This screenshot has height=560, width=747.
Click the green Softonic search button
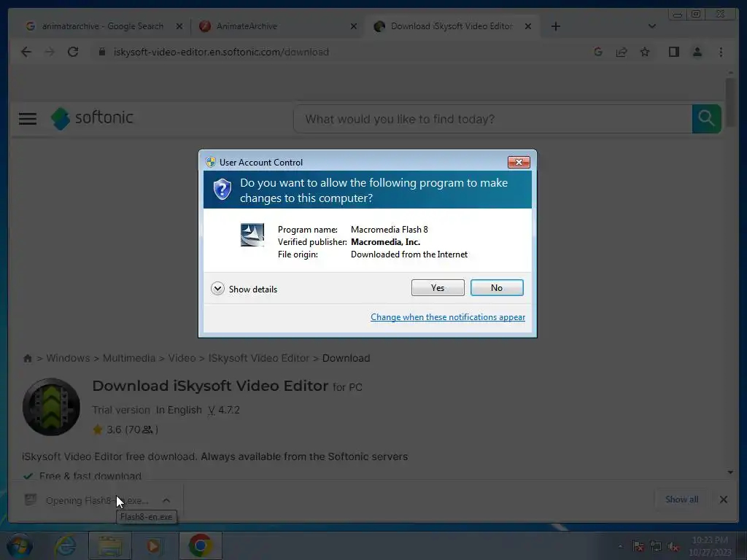coord(706,119)
